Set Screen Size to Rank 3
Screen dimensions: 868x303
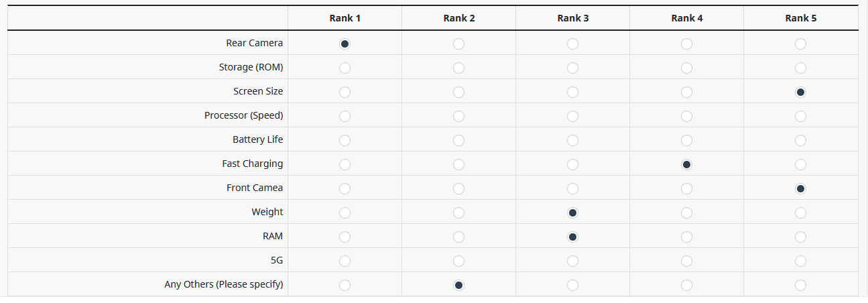572,93
